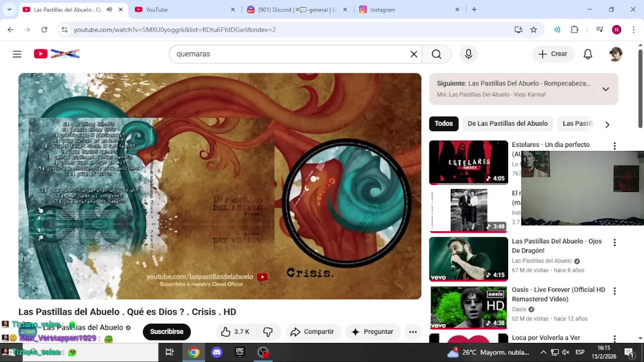Select De Las Pastillas del Abuelo chip
This screenshot has height=362, width=644.
508,123
